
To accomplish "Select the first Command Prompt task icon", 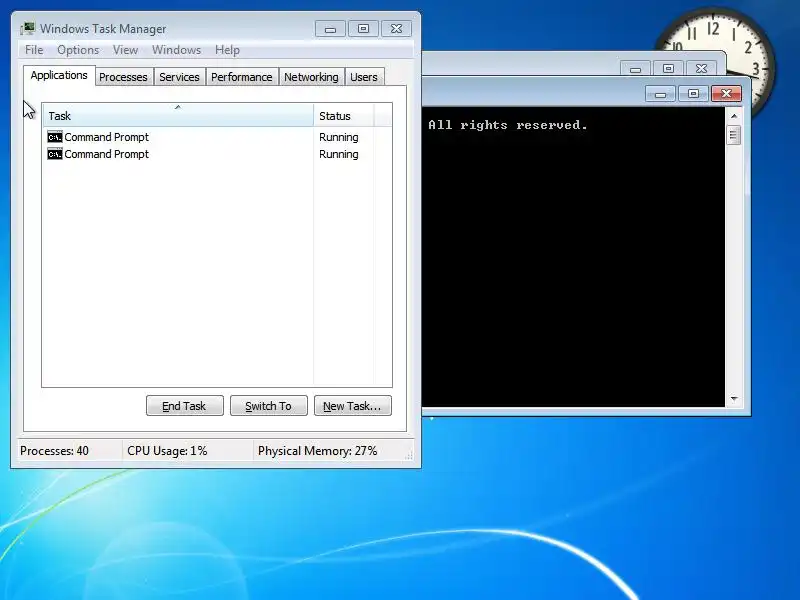I will coord(55,137).
